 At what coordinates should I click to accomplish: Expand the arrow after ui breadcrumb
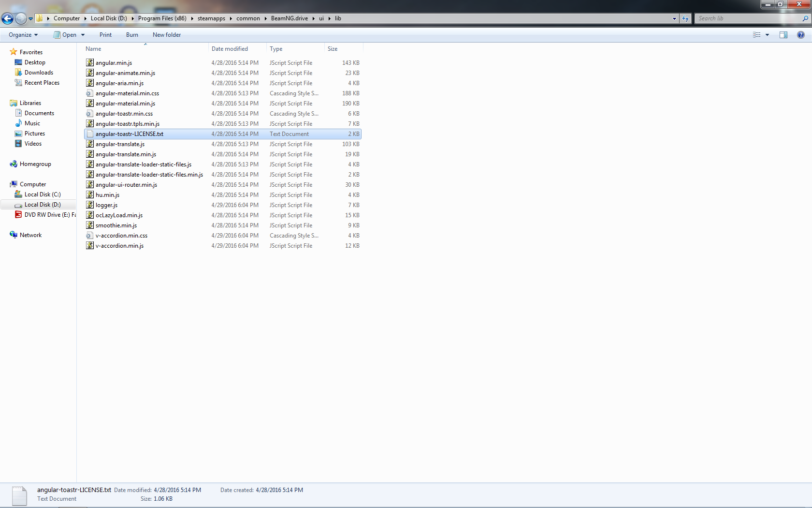[x=330, y=18]
